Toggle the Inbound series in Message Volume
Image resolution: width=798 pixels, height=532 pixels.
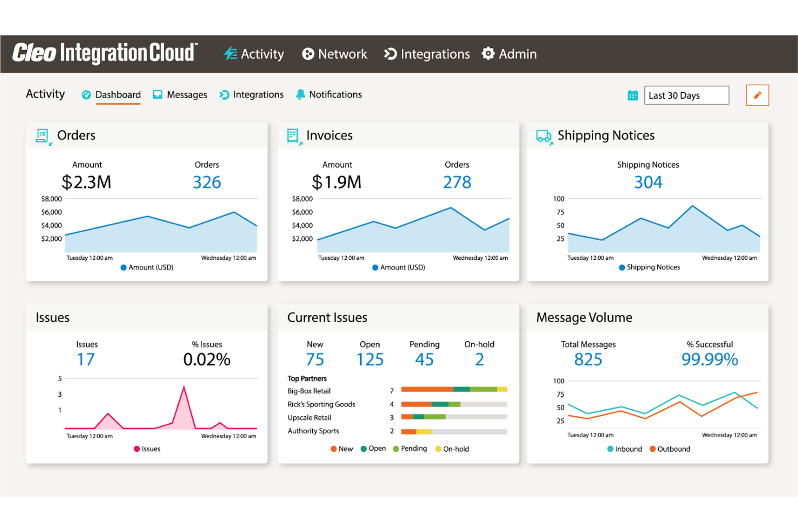624,448
